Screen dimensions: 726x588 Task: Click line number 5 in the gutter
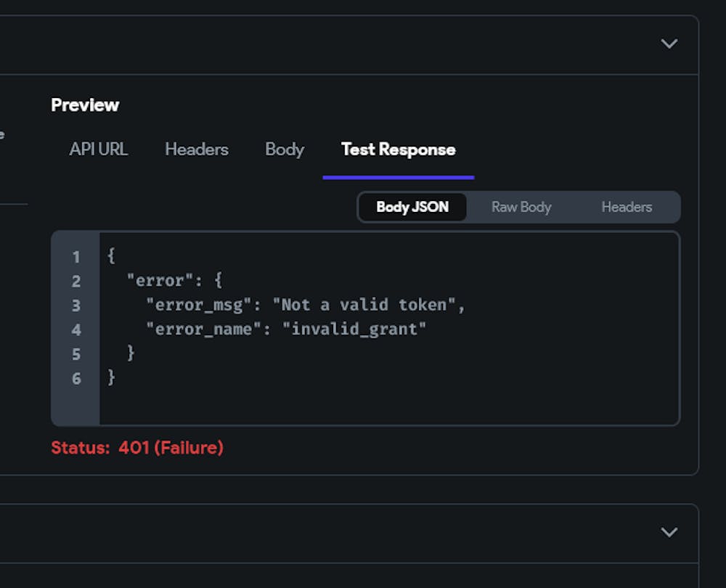coord(76,354)
